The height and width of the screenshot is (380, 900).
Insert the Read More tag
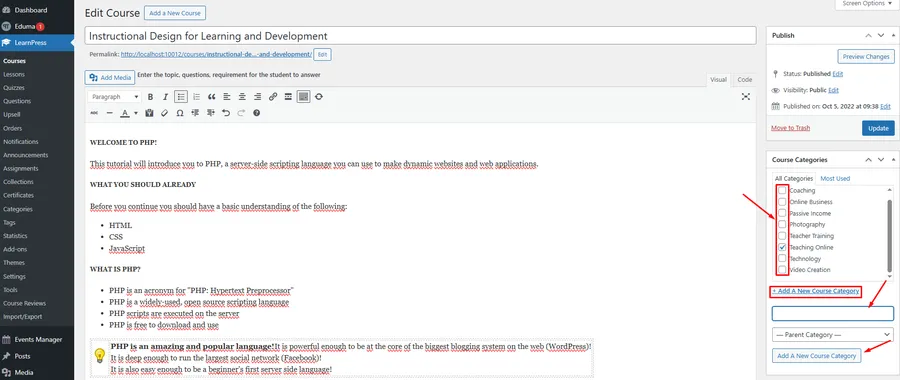[288, 97]
